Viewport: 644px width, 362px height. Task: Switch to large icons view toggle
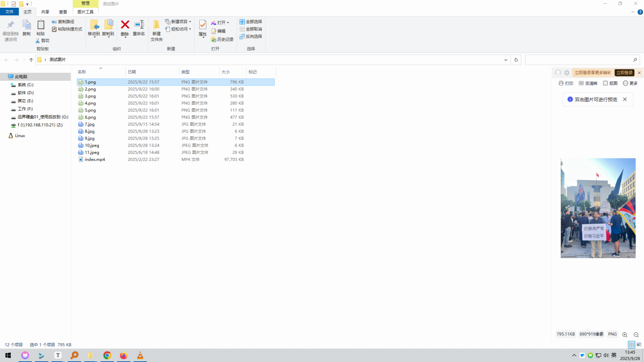pos(639,345)
